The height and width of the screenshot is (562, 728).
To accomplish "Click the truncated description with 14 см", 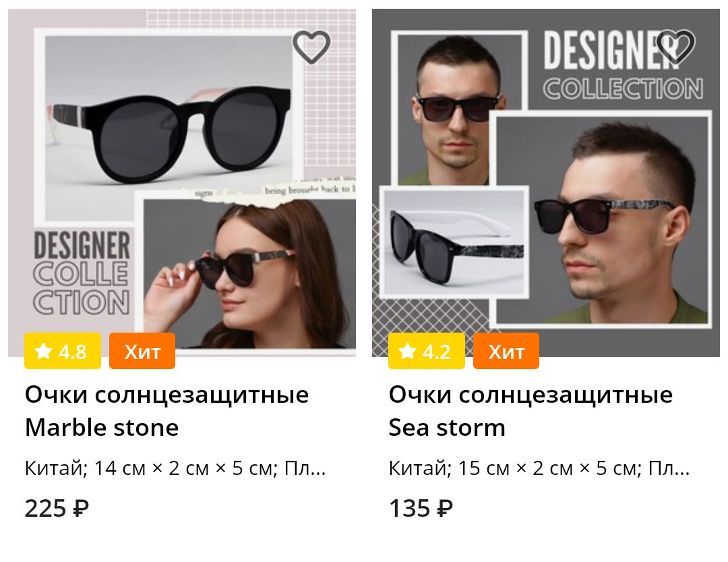I will click(175, 468).
